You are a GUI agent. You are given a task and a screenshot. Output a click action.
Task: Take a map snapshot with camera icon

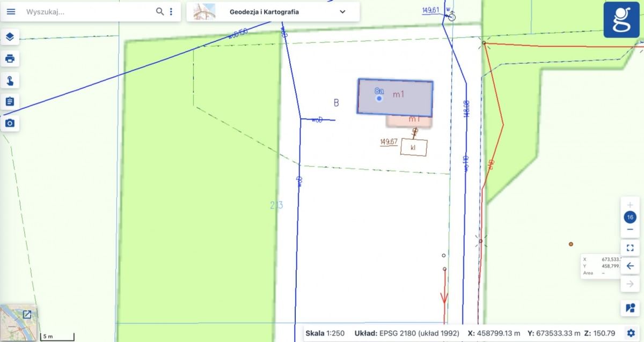(x=10, y=123)
